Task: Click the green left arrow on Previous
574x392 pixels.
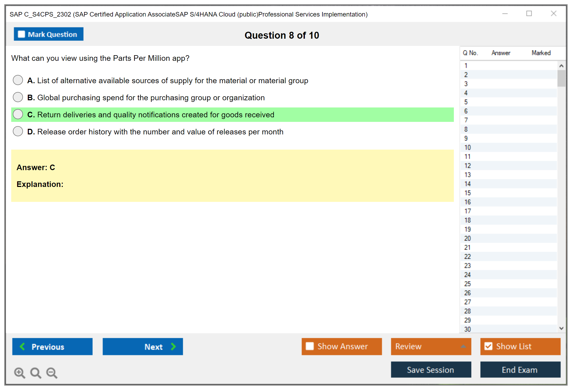Action: pos(22,346)
